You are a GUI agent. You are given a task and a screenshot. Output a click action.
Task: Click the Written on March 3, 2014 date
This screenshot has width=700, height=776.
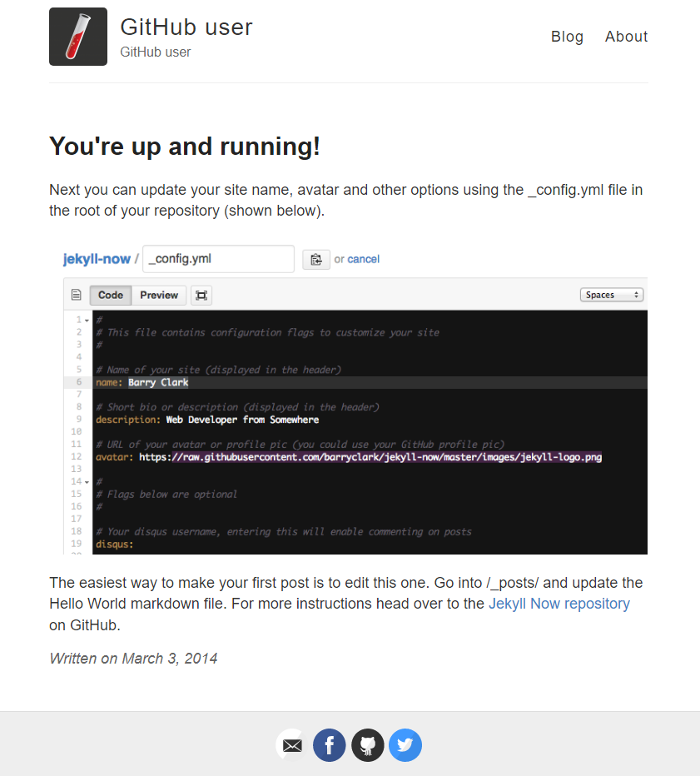[x=133, y=659]
